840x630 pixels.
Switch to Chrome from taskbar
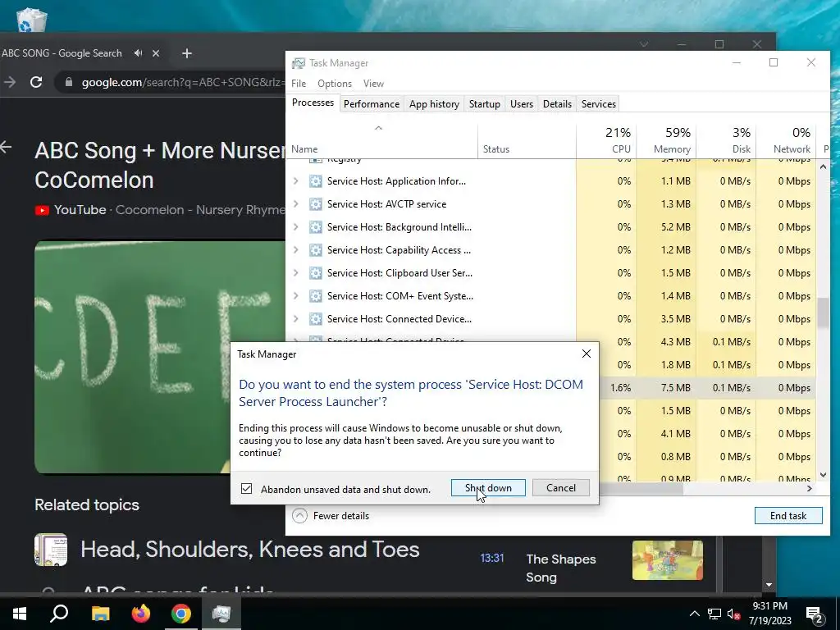click(181, 614)
